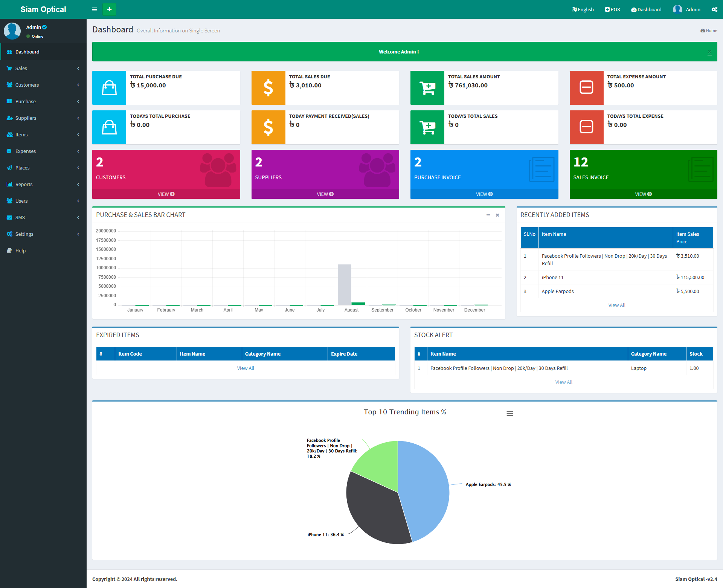Click the green plus quick-add button
This screenshot has width=723, height=588.
pos(109,9)
